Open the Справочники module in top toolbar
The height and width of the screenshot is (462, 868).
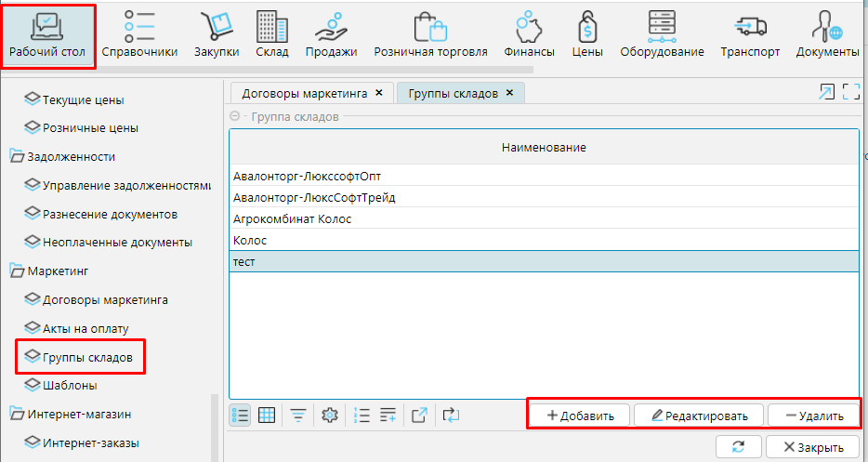click(x=139, y=34)
